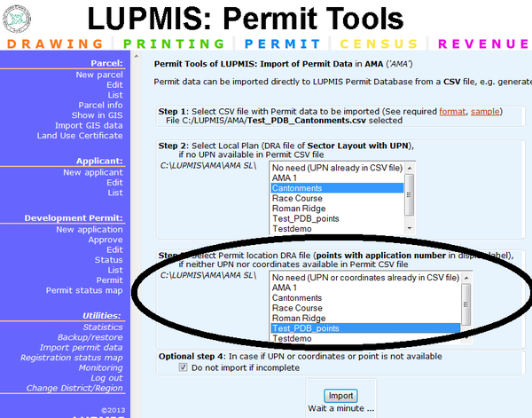Click Edit under Parcel section
This screenshot has width=532, height=418.
[x=114, y=85]
